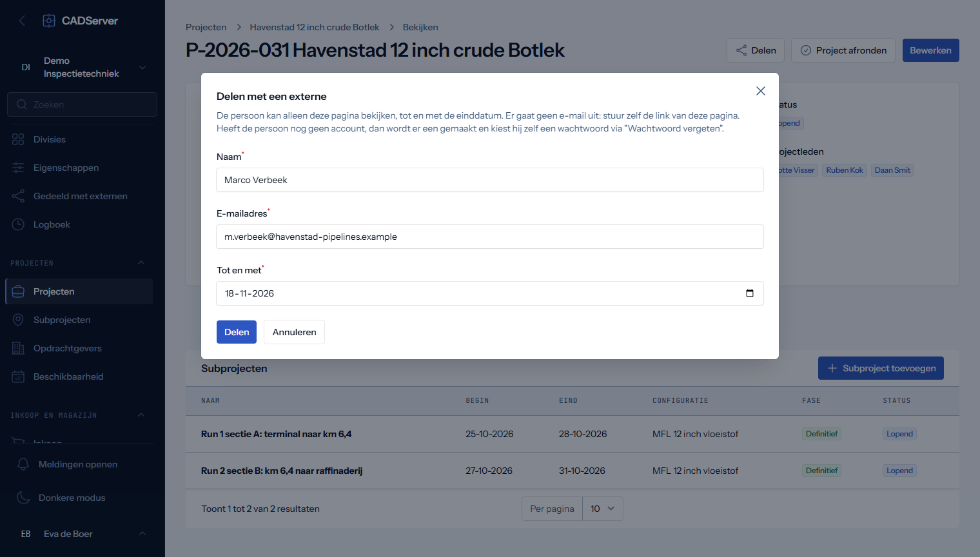Select Subprojecten in the sidebar
This screenshot has width=980, height=557.
tap(79, 320)
